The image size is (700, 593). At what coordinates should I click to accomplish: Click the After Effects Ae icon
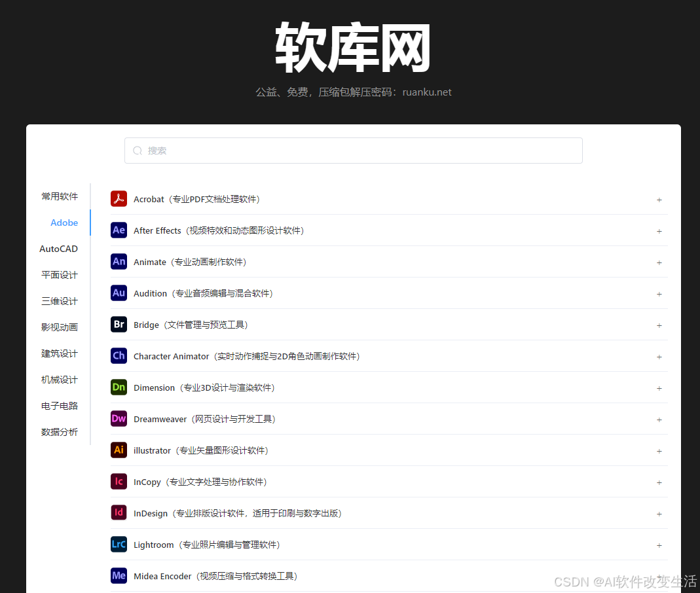pyautogui.click(x=119, y=230)
